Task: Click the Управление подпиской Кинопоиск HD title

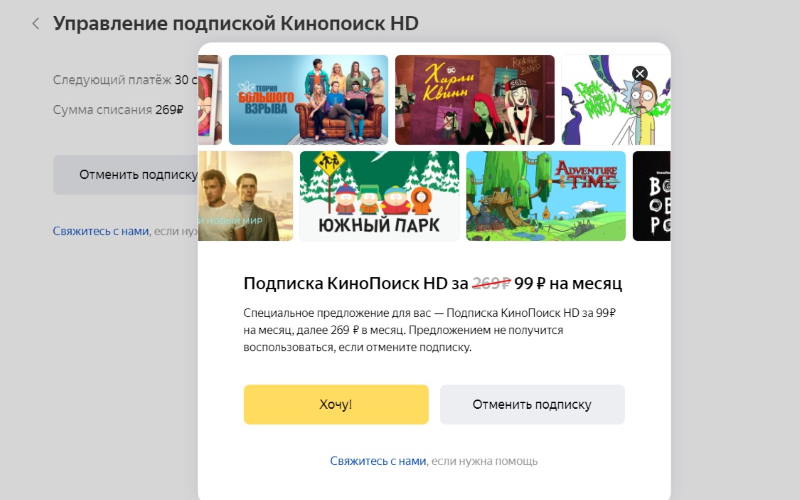Action: click(236, 23)
